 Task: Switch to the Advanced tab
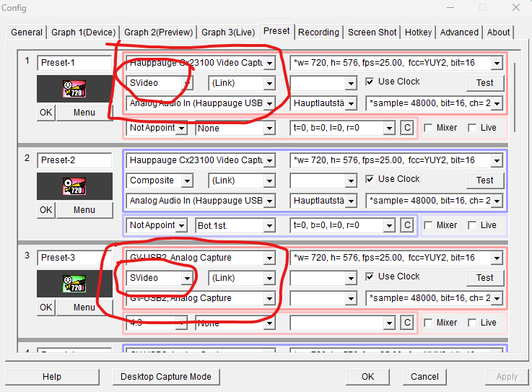tap(459, 32)
